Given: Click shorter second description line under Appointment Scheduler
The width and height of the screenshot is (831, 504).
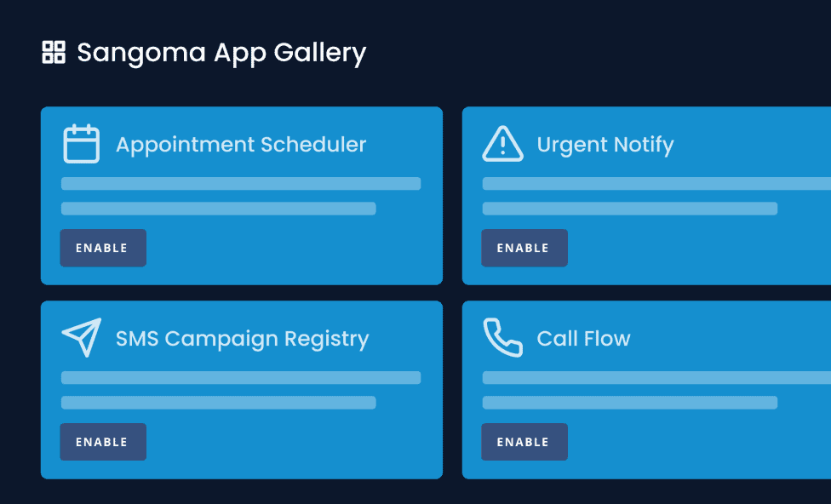Looking at the screenshot, I should coord(218,209).
